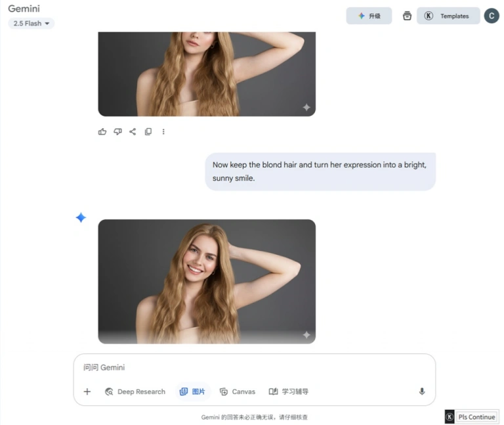Click the microphone voice input icon

tap(422, 391)
